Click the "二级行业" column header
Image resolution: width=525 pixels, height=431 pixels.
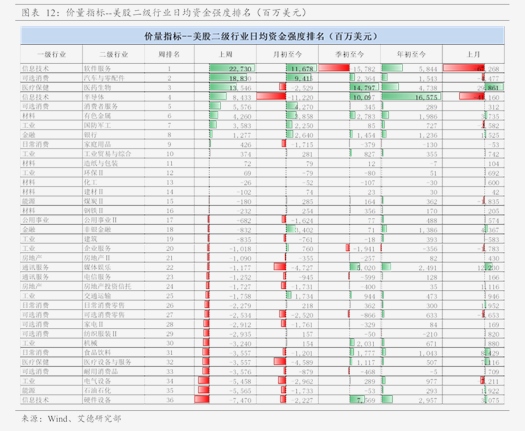pyautogui.click(x=114, y=54)
